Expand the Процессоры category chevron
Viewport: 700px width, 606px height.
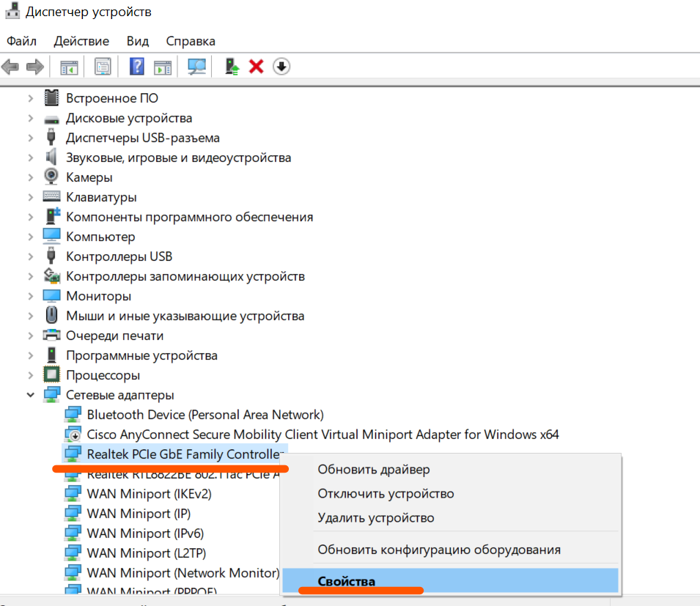pyautogui.click(x=30, y=375)
